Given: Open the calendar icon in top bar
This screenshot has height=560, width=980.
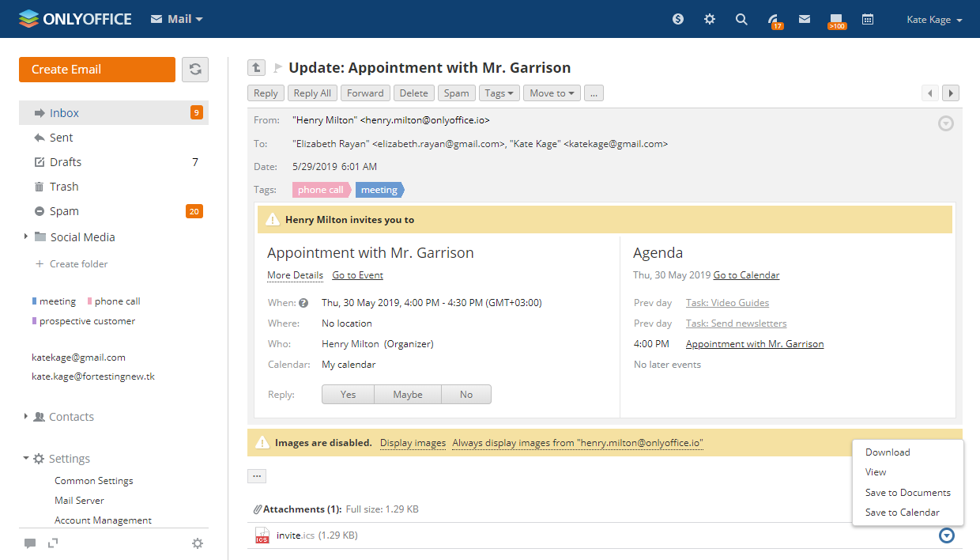Looking at the screenshot, I should 868,19.
